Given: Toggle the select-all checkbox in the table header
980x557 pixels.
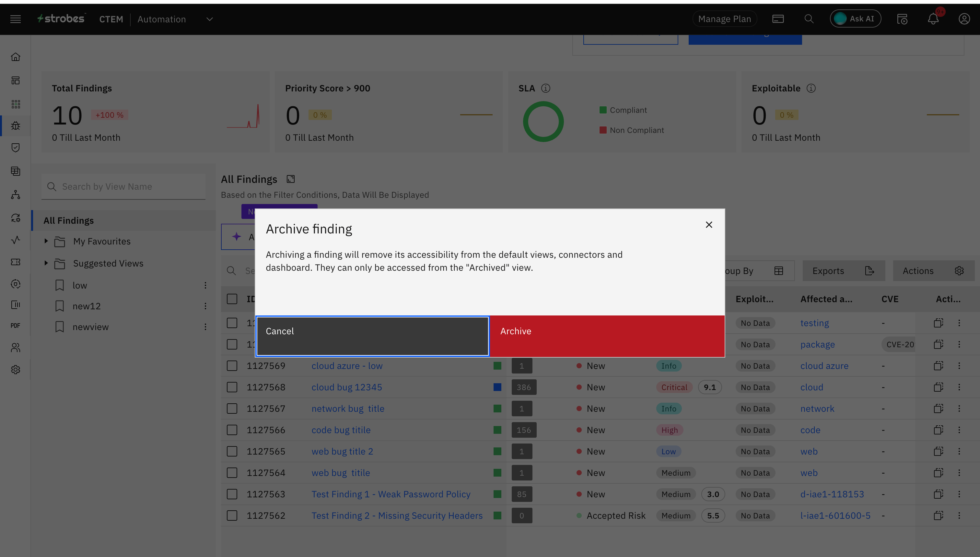Looking at the screenshot, I should pos(232,299).
